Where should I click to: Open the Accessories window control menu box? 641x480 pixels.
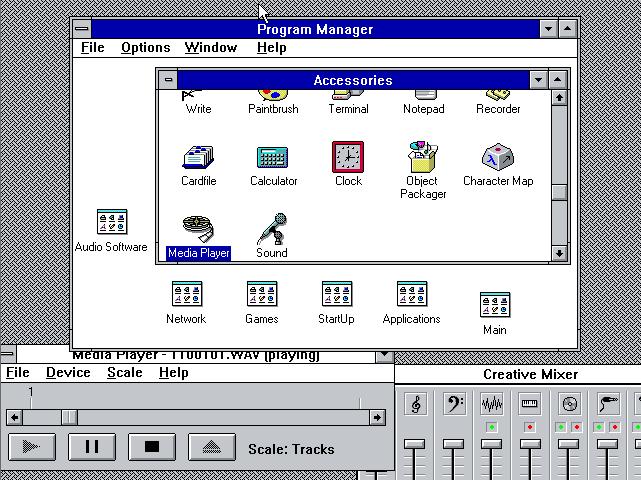pos(168,80)
